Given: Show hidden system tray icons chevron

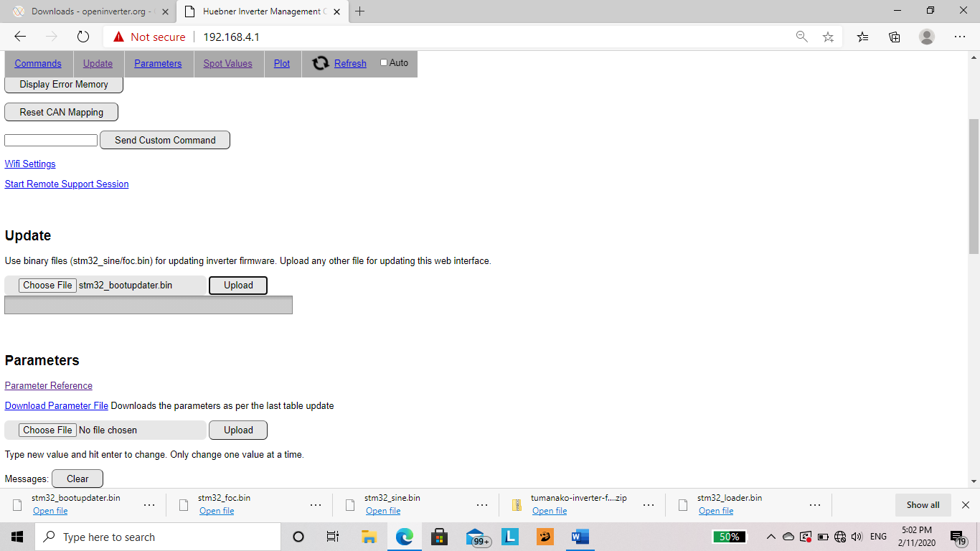Looking at the screenshot, I should pos(771,537).
